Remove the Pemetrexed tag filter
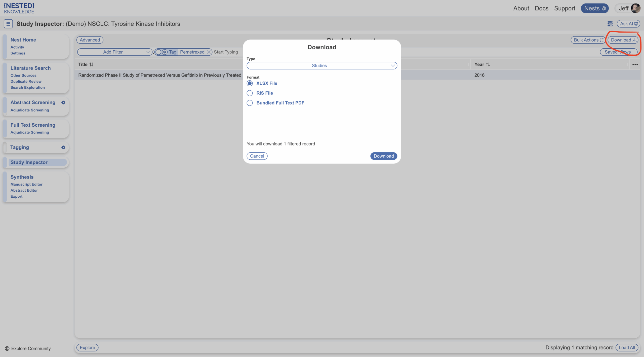Viewport: 644px width, 357px height. click(209, 52)
